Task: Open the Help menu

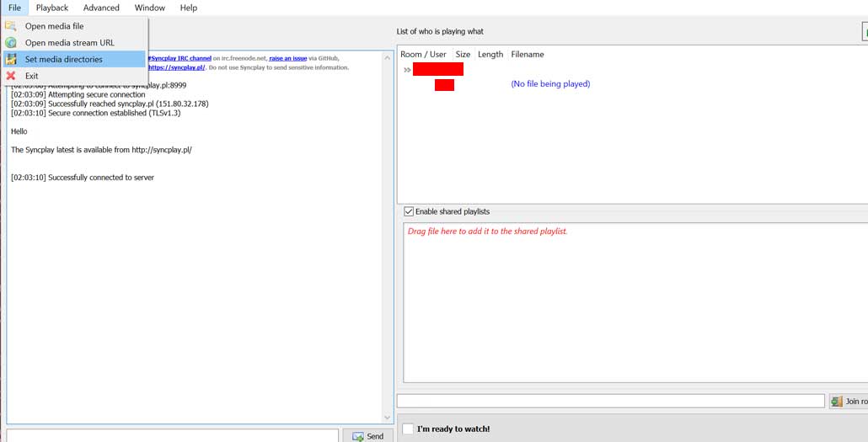Action: point(189,8)
